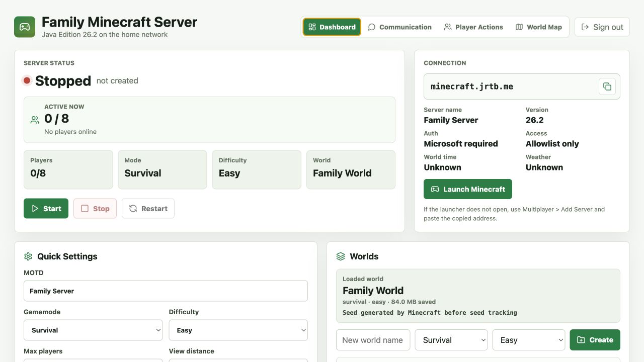Click the Quick Settings gear icon
The width and height of the screenshot is (644, 362).
click(x=28, y=256)
